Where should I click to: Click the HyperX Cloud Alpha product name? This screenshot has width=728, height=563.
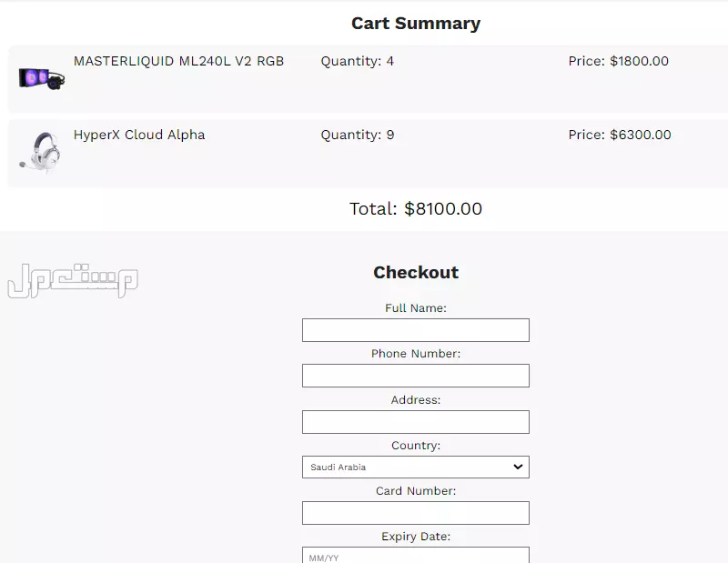click(x=139, y=135)
